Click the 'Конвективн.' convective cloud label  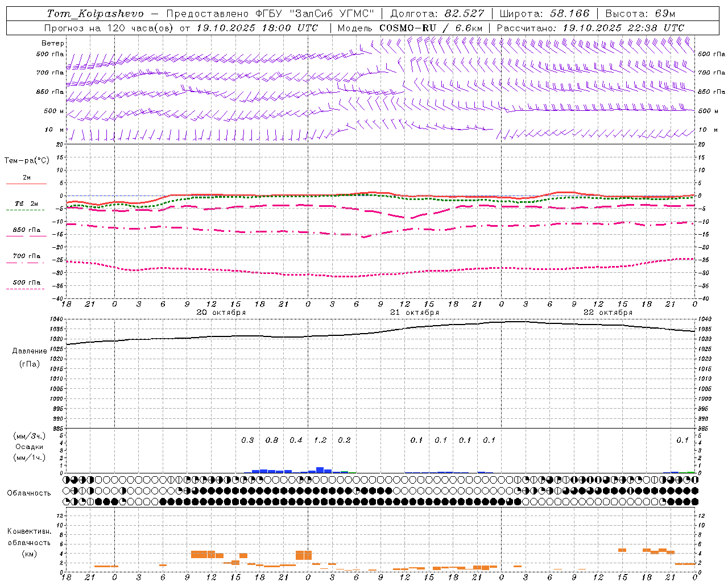click(x=29, y=531)
